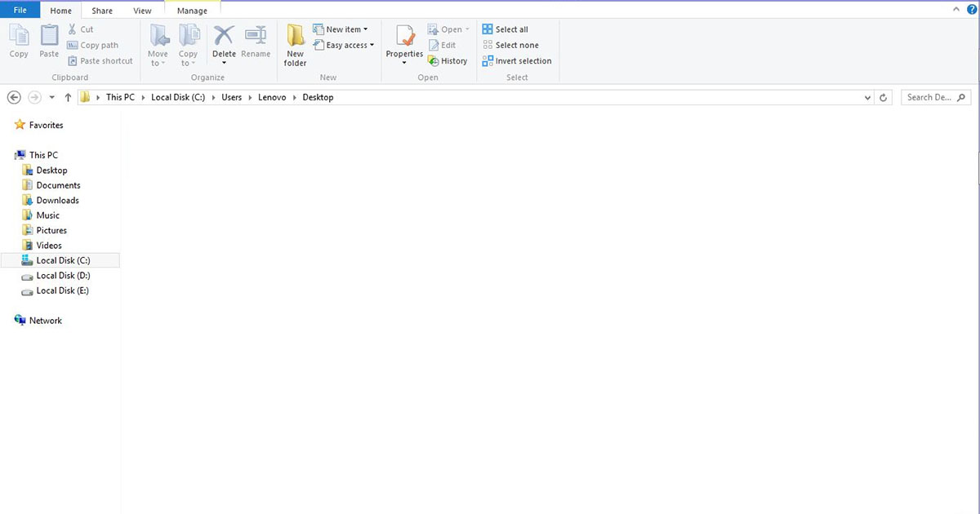Navigate to Users via the breadcrumb
This screenshot has width=980, height=514.
[x=231, y=96]
